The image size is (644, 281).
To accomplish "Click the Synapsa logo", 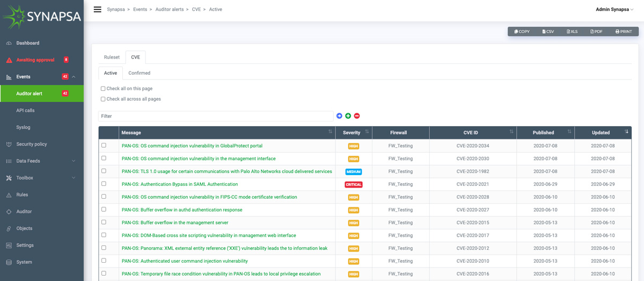I will (x=41, y=16).
